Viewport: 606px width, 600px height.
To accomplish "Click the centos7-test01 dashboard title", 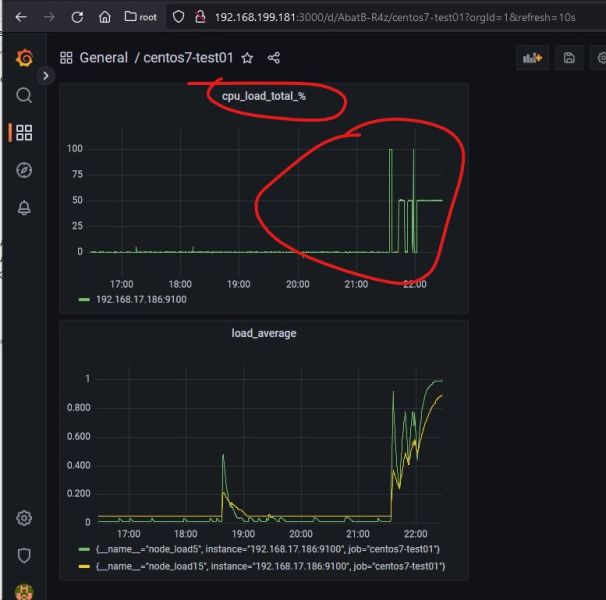I will tap(188, 58).
